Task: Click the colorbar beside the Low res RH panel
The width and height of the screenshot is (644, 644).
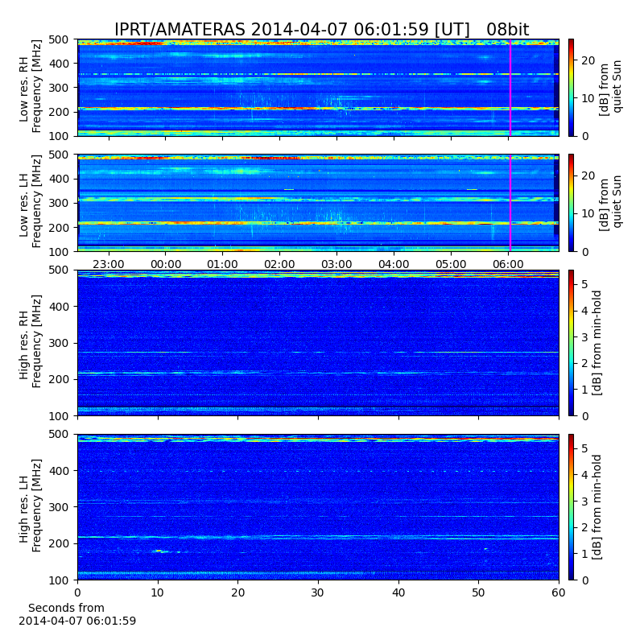Action: point(571,87)
